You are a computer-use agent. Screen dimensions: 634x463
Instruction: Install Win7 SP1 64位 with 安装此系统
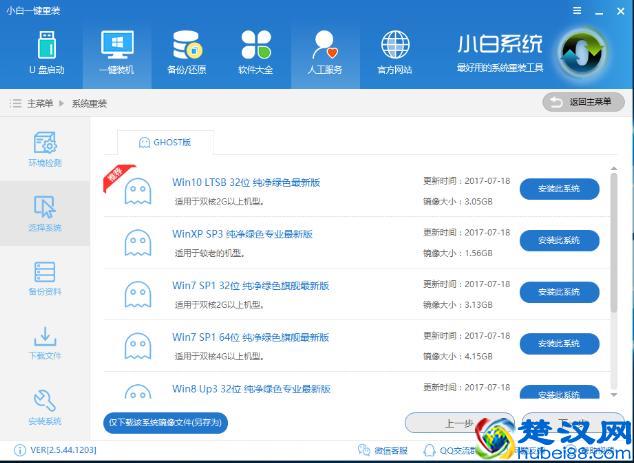pos(559,344)
